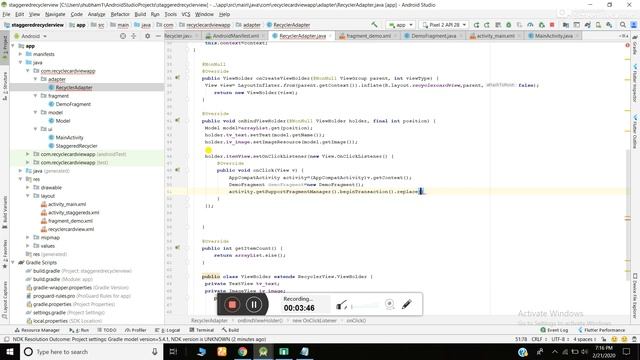Click the Attach Debugger to Android Process icon
The width and height of the screenshot is (640, 360).
point(541,25)
